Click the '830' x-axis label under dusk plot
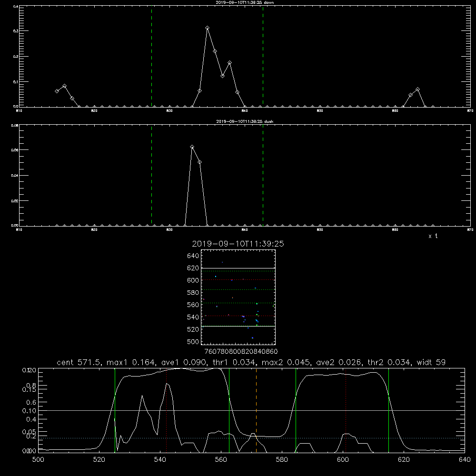The width and height of the screenshot is (476, 476). 169,230
